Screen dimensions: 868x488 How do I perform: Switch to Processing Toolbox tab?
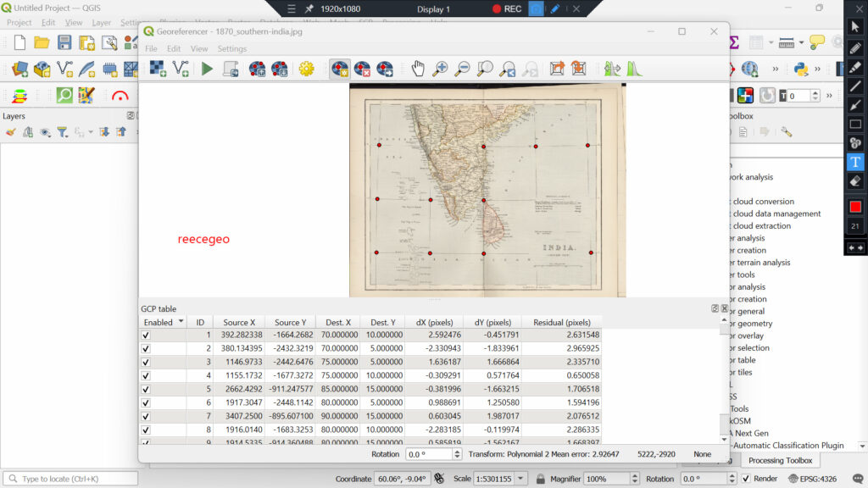click(x=780, y=460)
